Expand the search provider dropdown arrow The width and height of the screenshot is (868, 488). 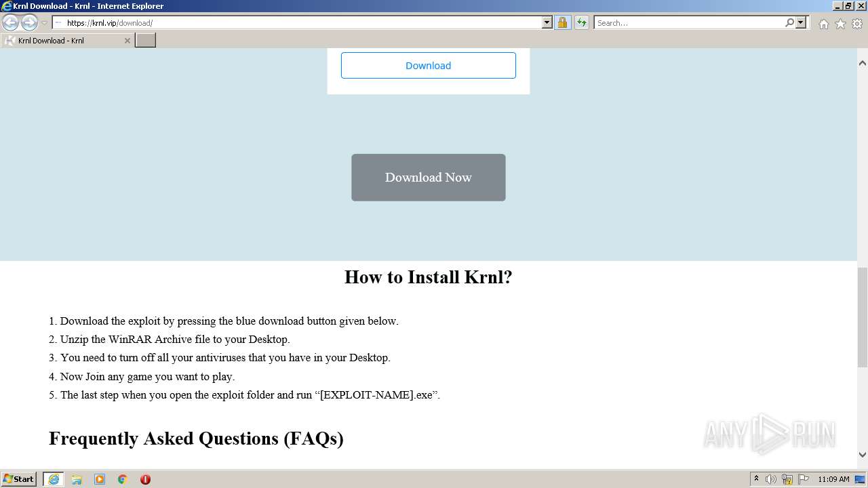coord(801,22)
